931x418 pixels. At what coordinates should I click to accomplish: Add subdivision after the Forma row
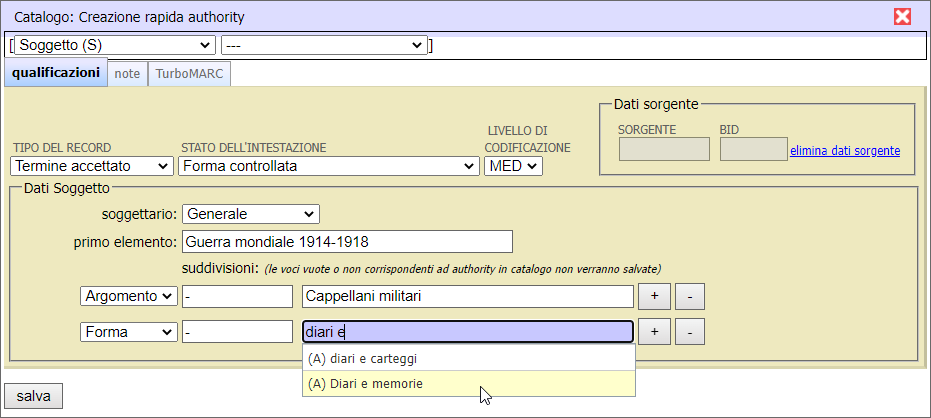[654, 332]
